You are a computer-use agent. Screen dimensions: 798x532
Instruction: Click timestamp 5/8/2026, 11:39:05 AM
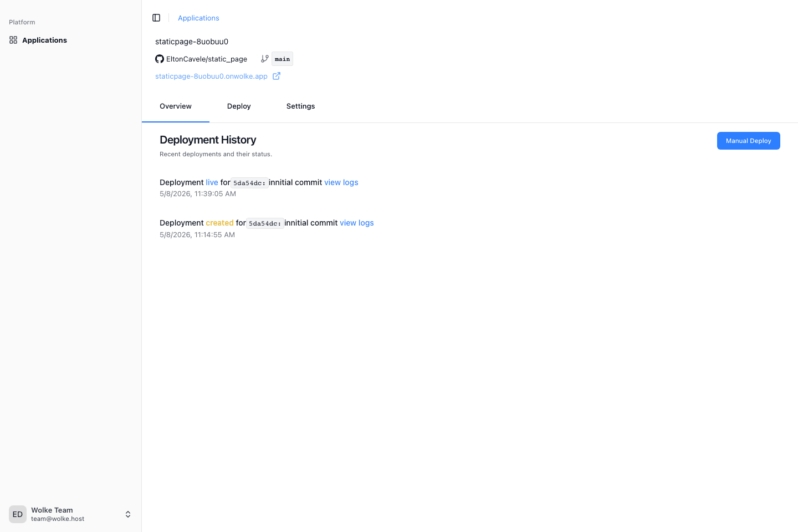point(198,194)
